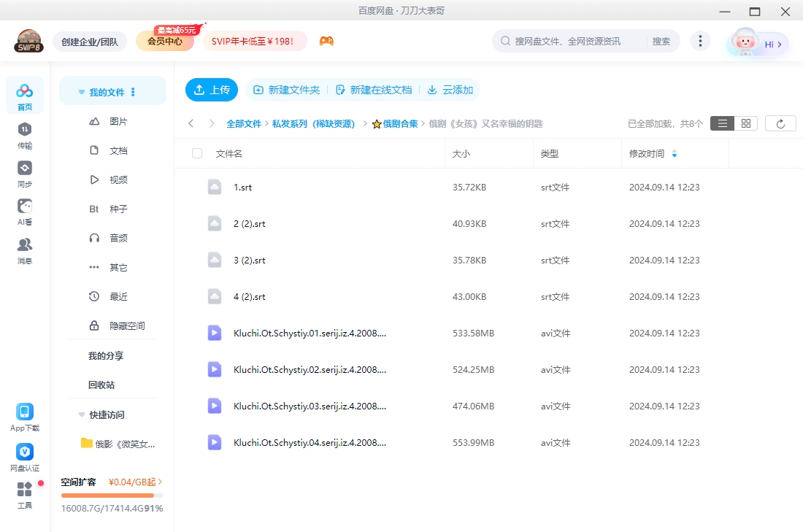Click the ¥0.04/GB起 expansion link

coord(136,482)
